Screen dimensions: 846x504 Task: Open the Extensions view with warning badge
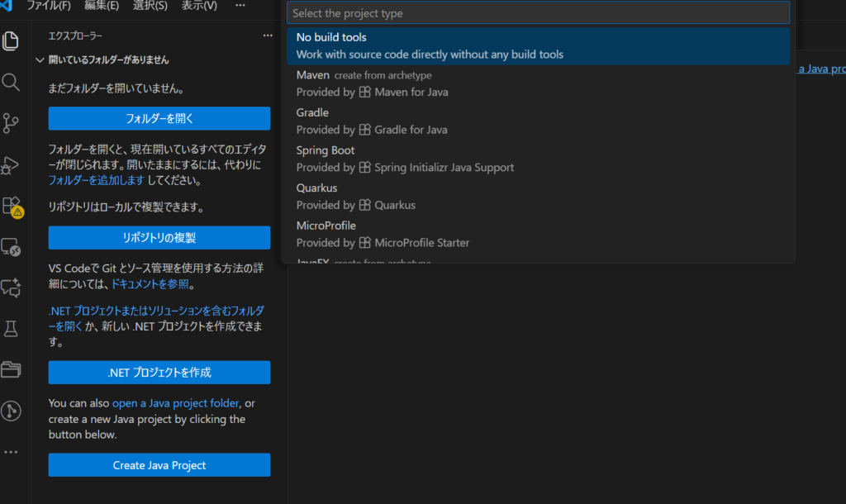pos(12,206)
